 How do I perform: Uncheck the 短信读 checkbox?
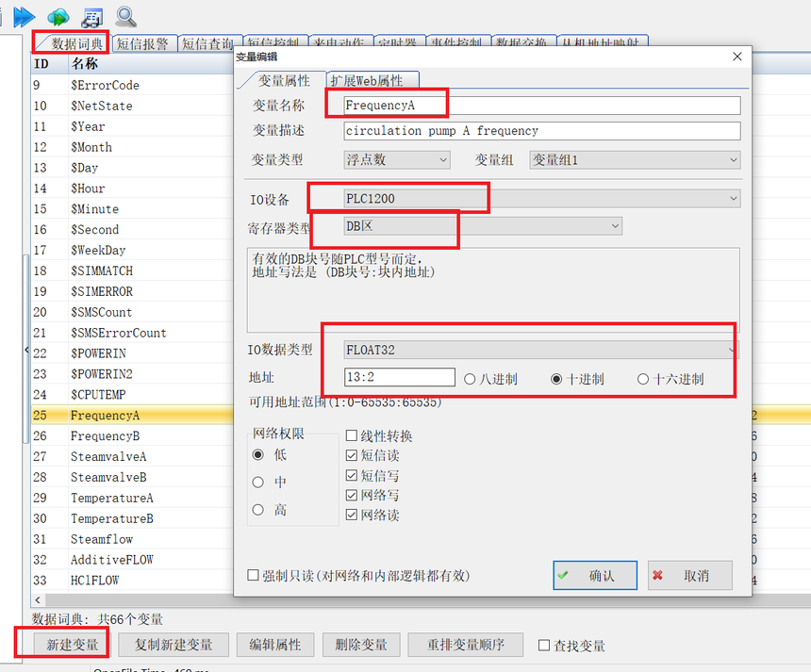(x=352, y=456)
